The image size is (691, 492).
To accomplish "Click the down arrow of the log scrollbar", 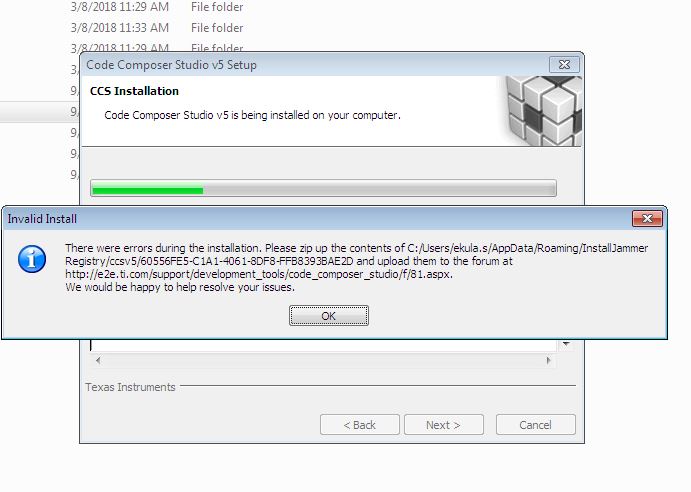I will pos(566,344).
